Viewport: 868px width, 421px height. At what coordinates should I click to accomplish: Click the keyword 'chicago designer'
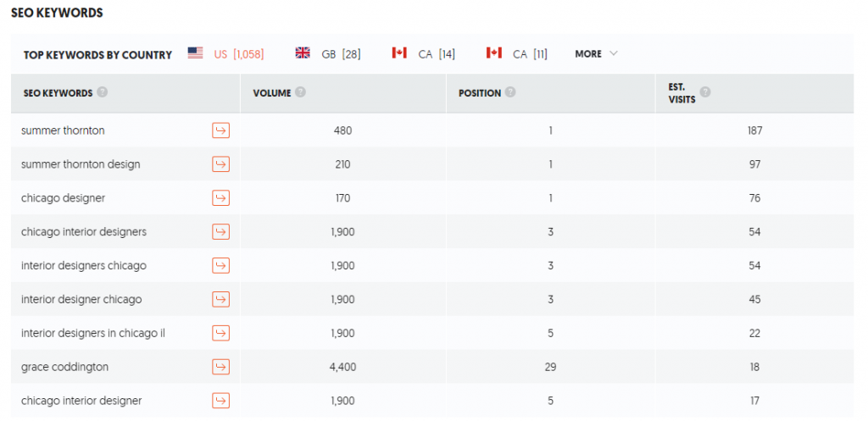tap(63, 198)
